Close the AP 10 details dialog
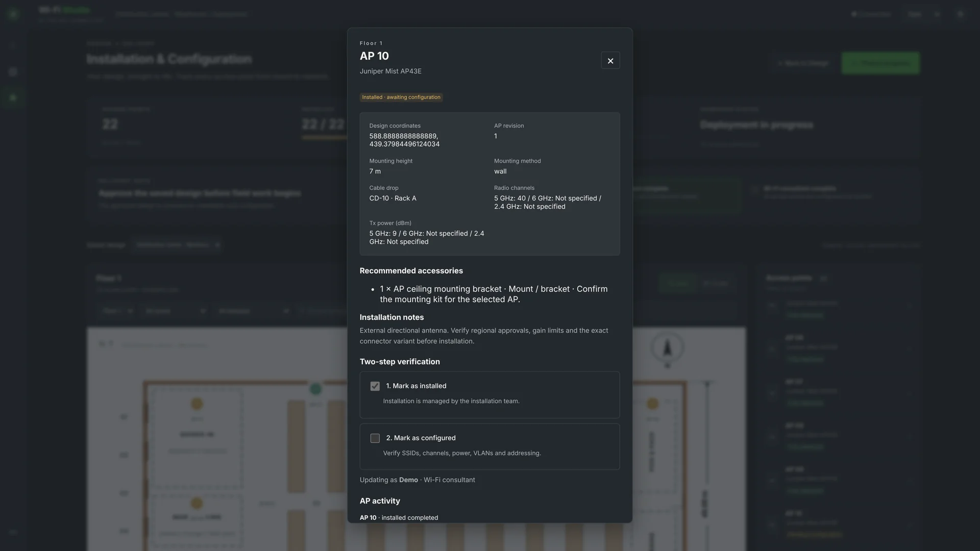This screenshot has height=551, width=980. (x=610, y=61)
